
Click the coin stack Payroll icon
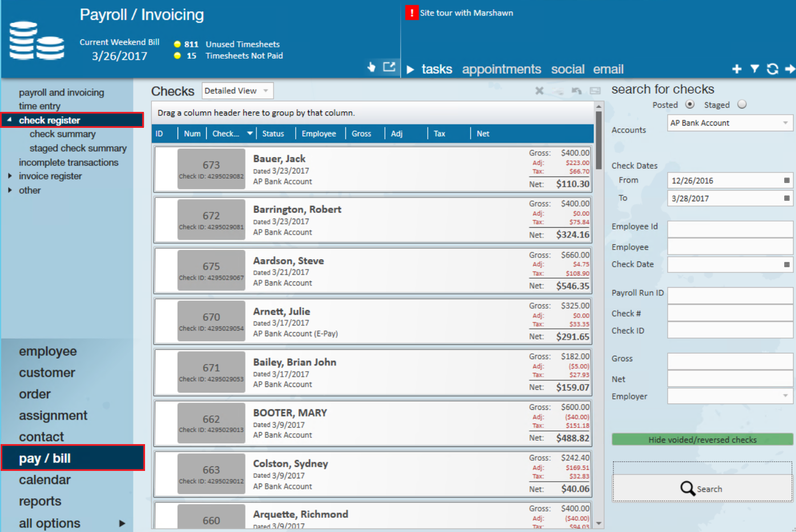click(37, 41)
